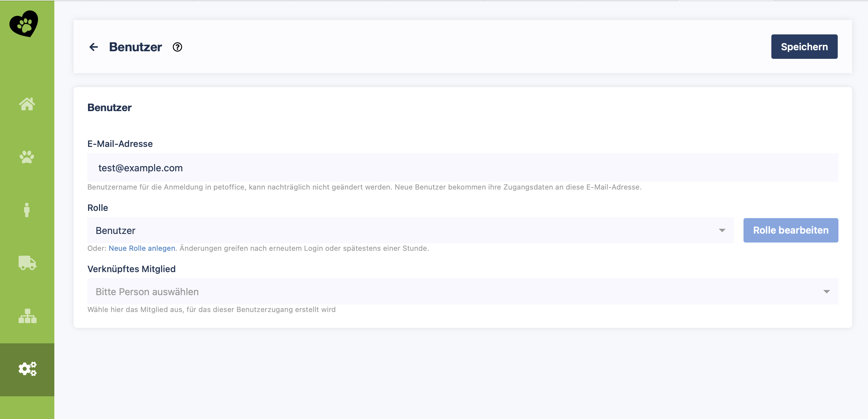
Task: Open the home dashboard sidebar icon
Action: (27, 104)
